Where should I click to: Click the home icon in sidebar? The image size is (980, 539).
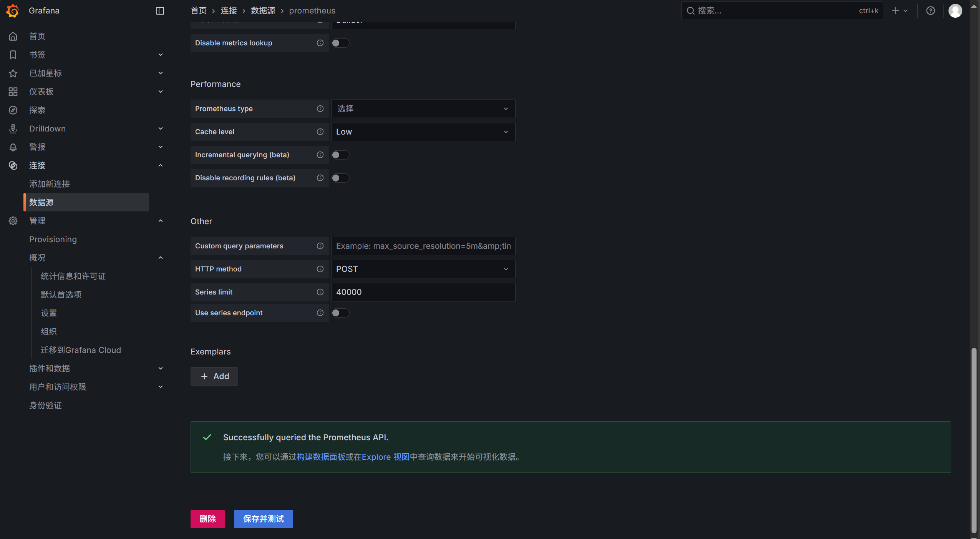pyautogui.click(x=13, y=36)
